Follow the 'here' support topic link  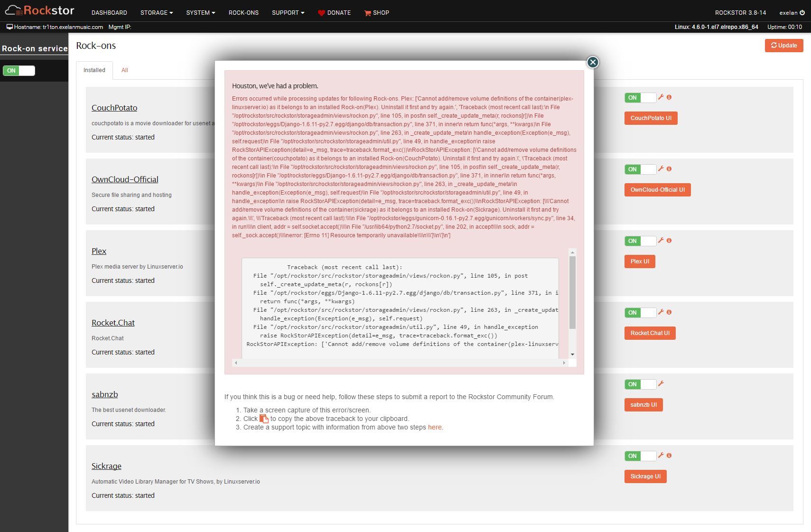point(435,427)
